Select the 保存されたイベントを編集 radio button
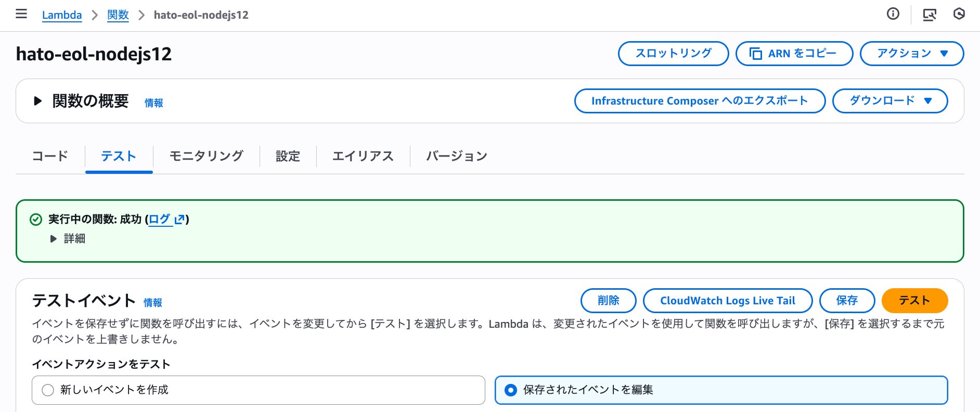Screen dimensions: 980x412 point(511,390)
